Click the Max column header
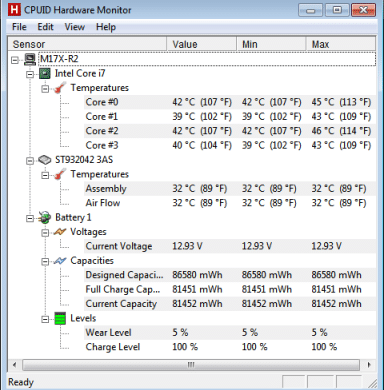 click(x=341, y=44)
